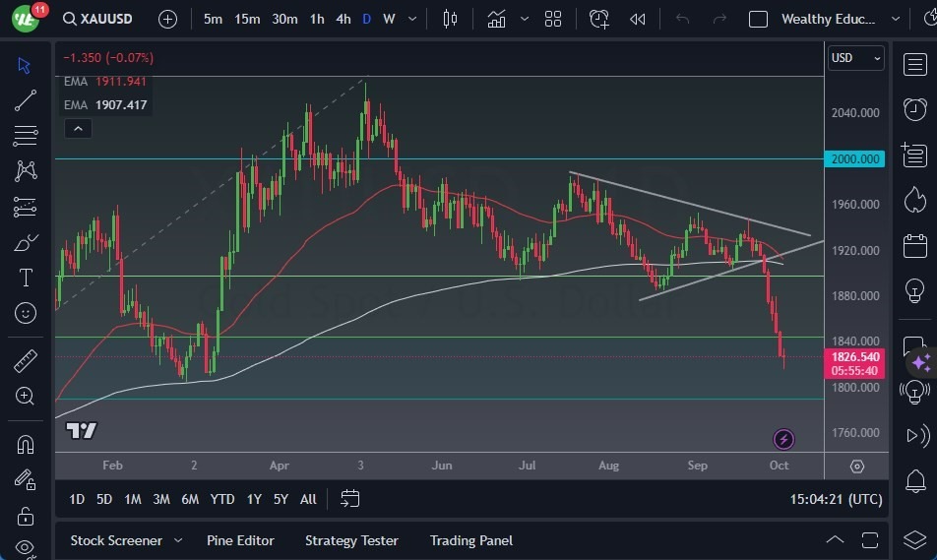937x560 pixels.
Task: Open the economic calendar sidebar panel
Action: (x=915, y=244)
